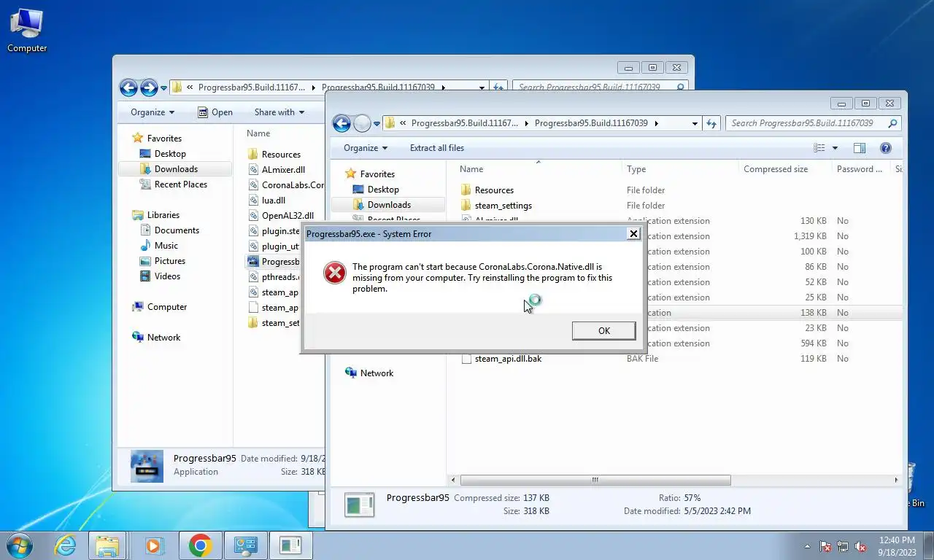Click Forward arrow in rear Explorer window
This screenshot has height=560, width=934.
(x=149, y=87)
